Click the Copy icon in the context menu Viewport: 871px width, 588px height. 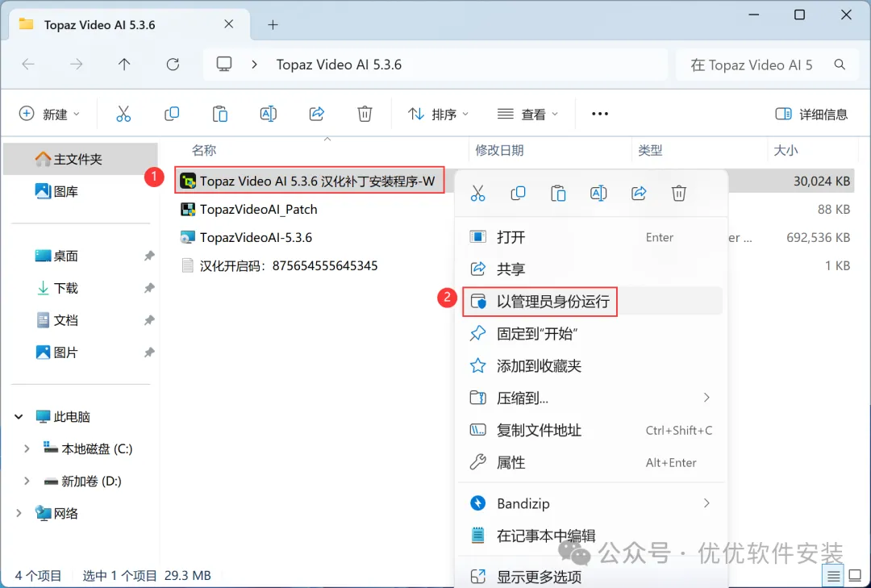point(518,194)
